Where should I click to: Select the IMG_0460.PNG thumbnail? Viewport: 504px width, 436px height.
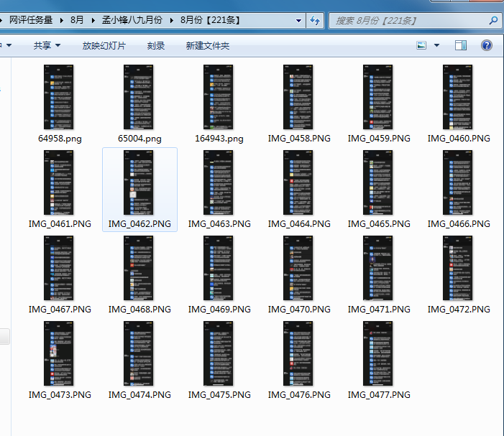[458, 97]
